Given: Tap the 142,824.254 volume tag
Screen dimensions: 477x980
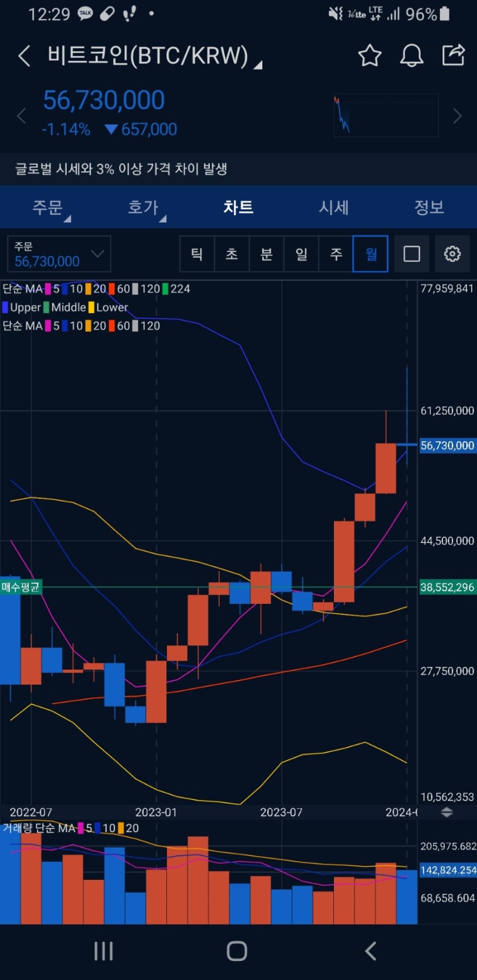Looking at the screenshot, I should (x=448, y=870).
